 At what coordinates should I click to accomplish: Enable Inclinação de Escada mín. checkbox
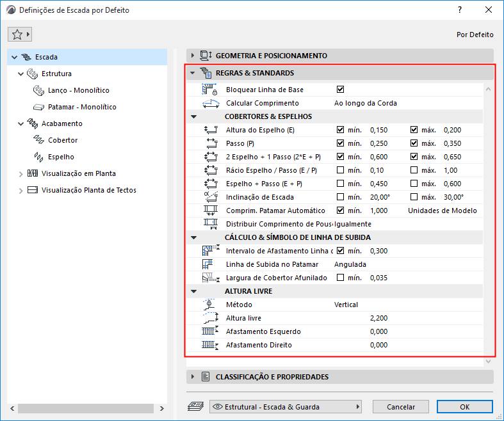340,197
